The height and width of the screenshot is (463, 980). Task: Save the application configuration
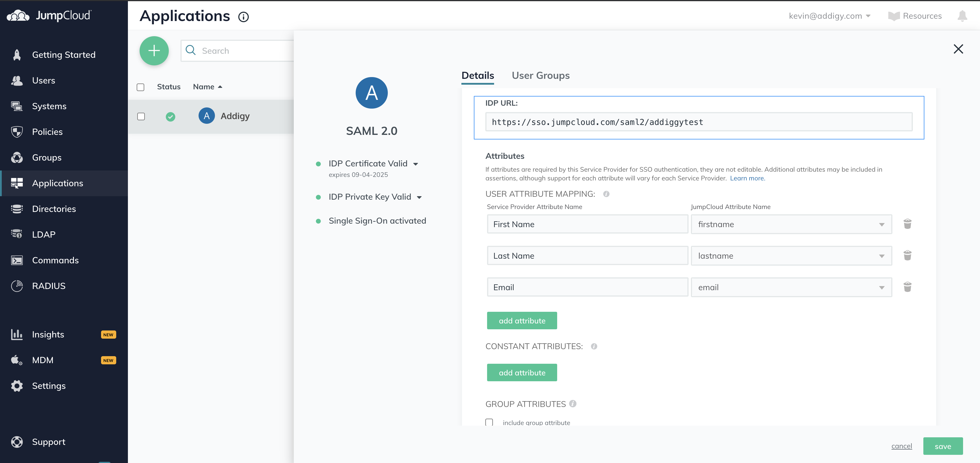click(942, 446)
